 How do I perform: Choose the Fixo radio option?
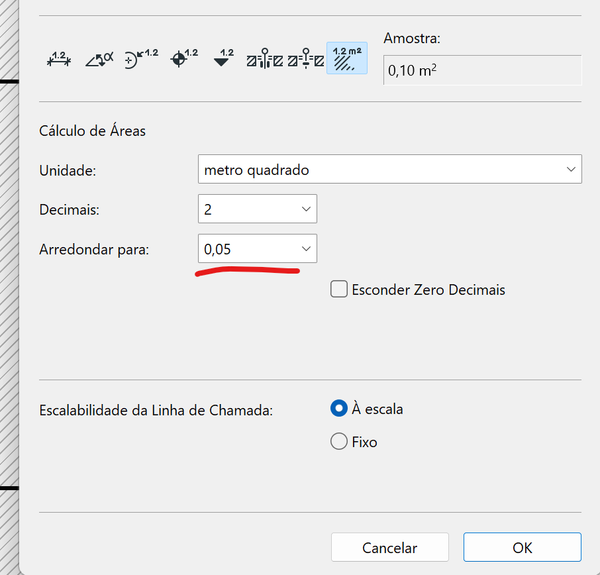click(x=339, y=441)
